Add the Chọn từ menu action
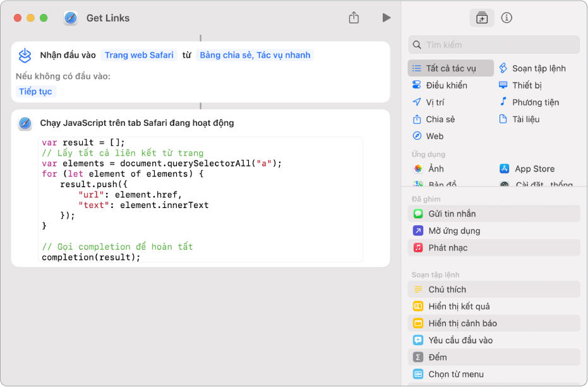The width and height of the screenshot is (588, 387). pos(494,374)
